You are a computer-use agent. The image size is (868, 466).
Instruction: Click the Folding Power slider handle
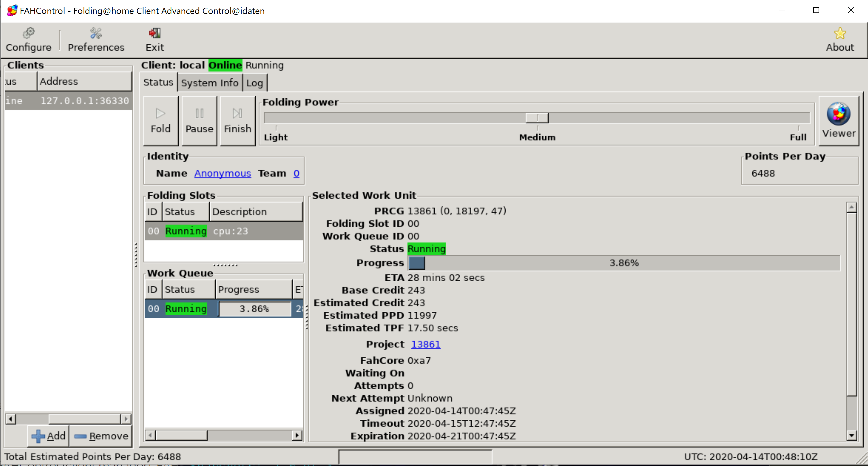(x=537, y=118)
